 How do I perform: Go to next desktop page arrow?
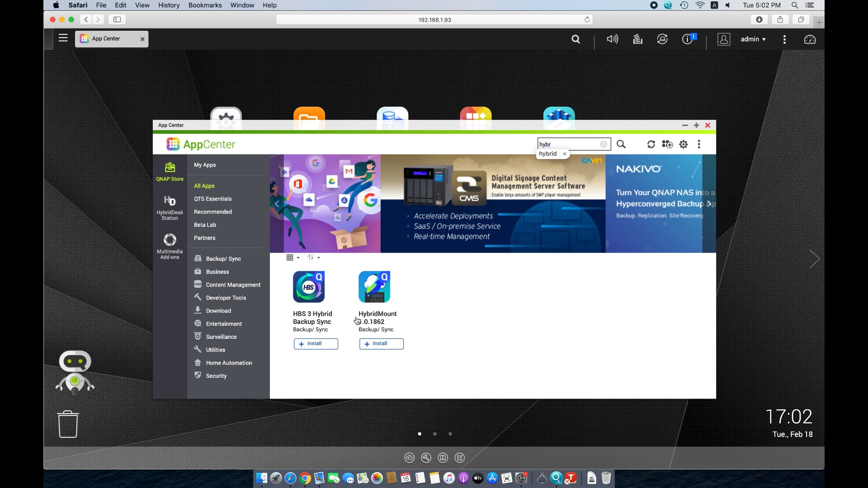point(814,259)
